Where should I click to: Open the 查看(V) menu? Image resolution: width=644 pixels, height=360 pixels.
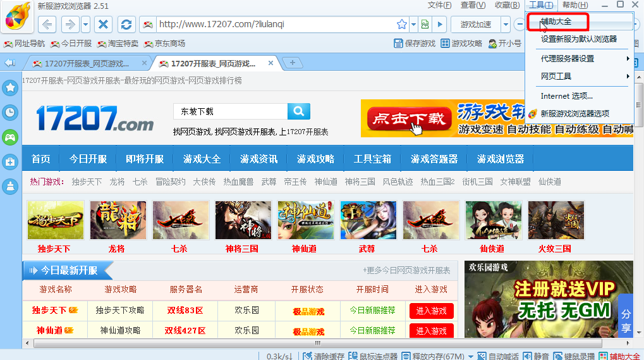click(473, 5)
